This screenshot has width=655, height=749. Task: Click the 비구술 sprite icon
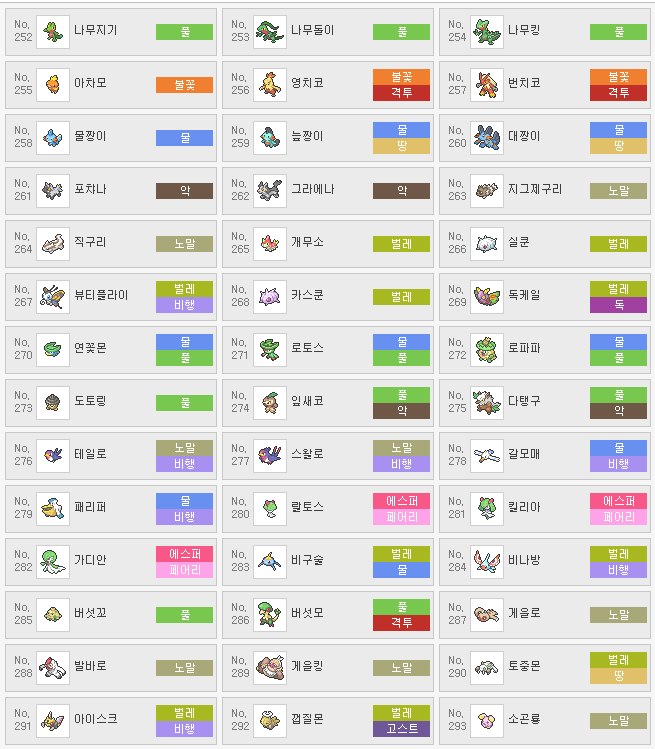click(270, 562)
